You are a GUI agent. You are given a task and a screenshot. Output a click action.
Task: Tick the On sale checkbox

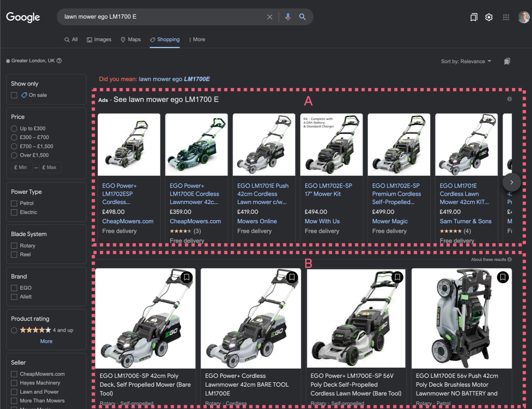point(14,95)
